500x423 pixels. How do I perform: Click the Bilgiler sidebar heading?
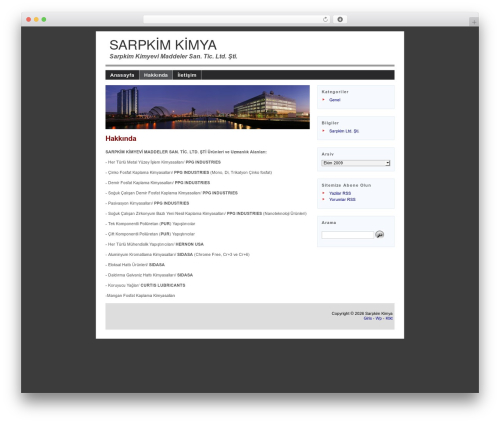click(330, 123)
